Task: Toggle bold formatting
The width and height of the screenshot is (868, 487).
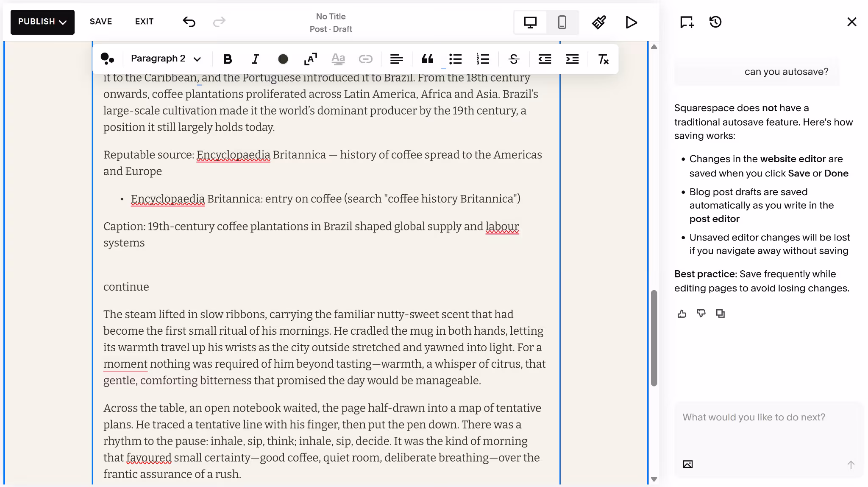Action: coord(228,59)
